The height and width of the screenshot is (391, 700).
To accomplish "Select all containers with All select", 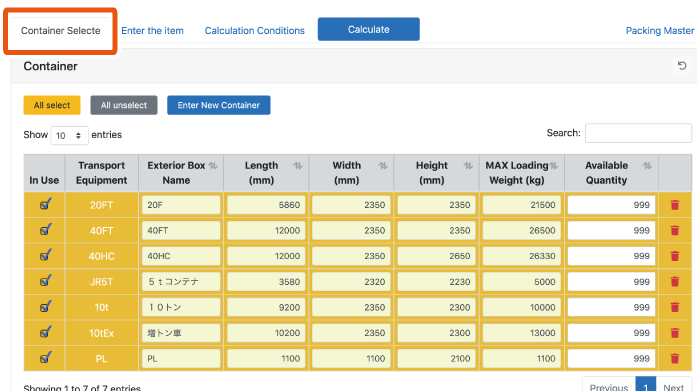I will (x=52, y=105).
